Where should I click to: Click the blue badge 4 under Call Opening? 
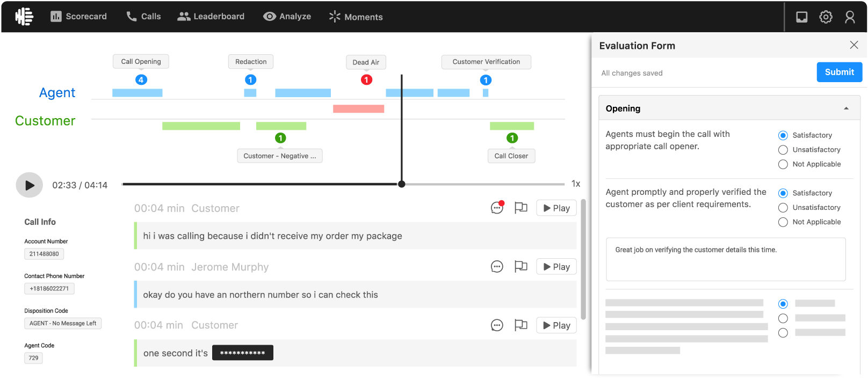[x=141, y=80]
